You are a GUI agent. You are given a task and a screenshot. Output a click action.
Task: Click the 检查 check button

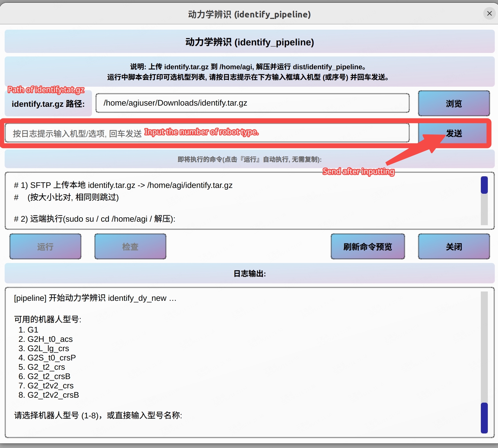click(x=130, y=246)
